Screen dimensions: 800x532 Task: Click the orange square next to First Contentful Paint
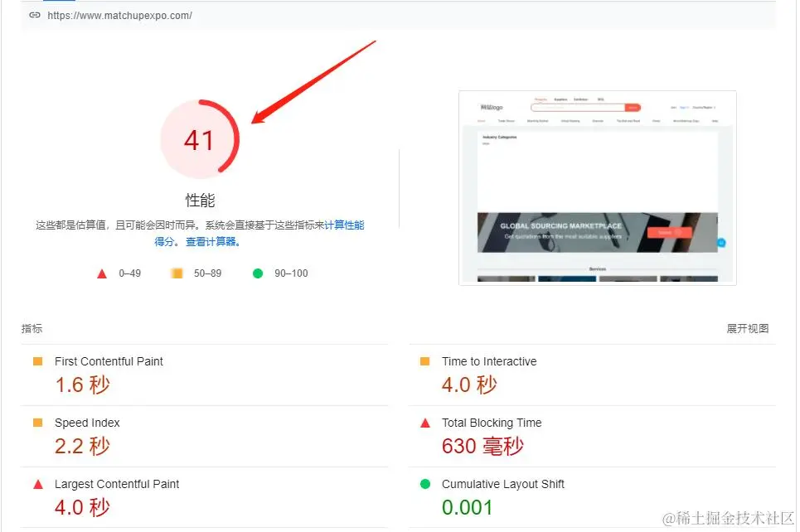coord(38,361)
